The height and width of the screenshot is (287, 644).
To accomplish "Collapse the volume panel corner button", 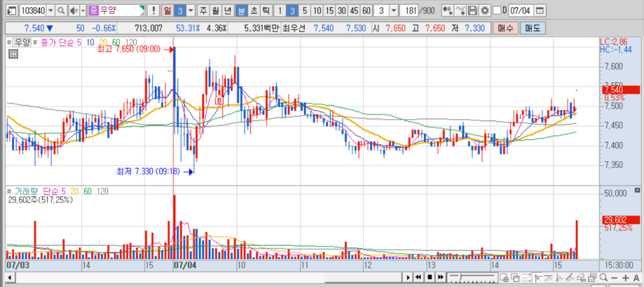I will [x=637, y=190].
